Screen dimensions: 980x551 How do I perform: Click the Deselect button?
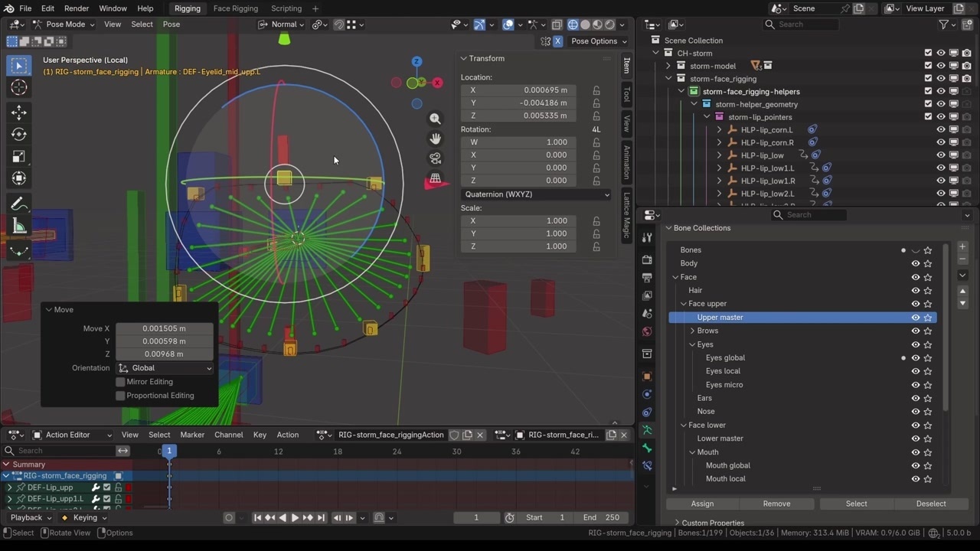pos(931,504)
